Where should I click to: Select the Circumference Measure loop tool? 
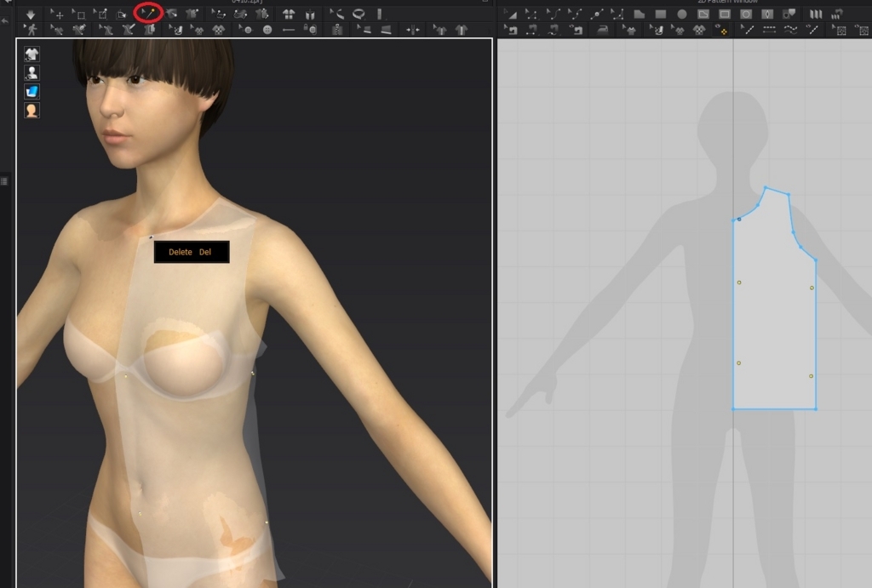click(359, 14)
